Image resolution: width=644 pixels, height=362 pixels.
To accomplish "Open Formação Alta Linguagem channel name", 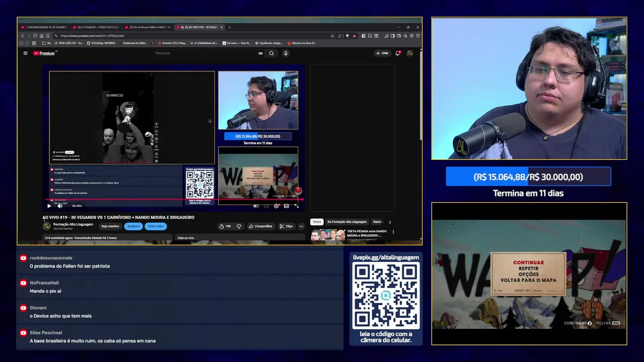I will (73, 224).
